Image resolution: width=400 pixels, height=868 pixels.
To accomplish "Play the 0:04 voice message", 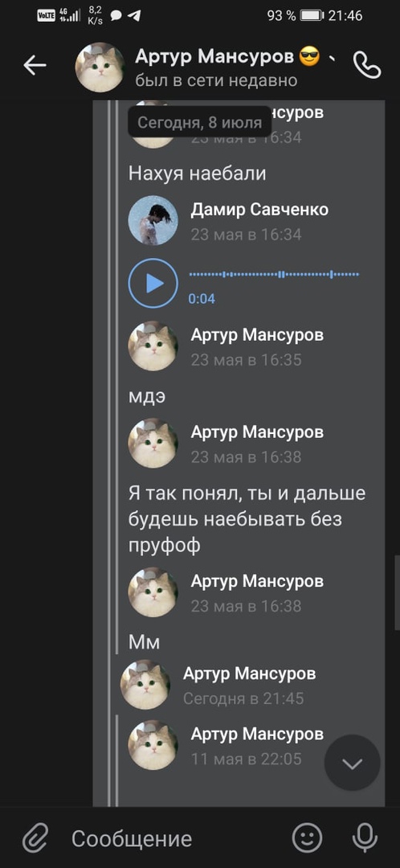I will coord(153,283).
